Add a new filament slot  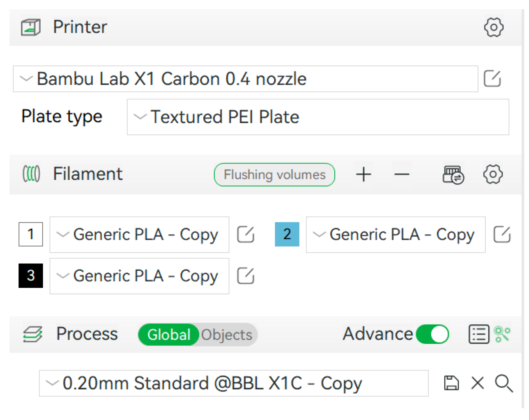(364, 175)
